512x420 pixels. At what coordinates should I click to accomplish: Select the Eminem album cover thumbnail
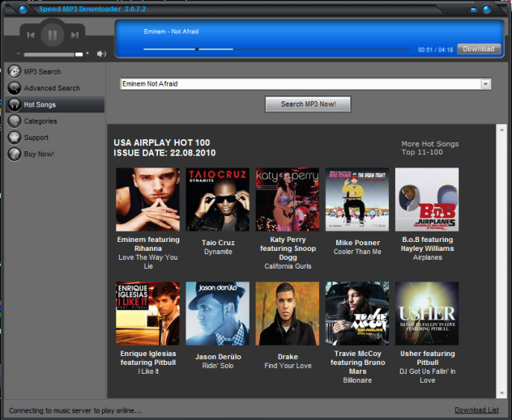(x=147, y=200)
